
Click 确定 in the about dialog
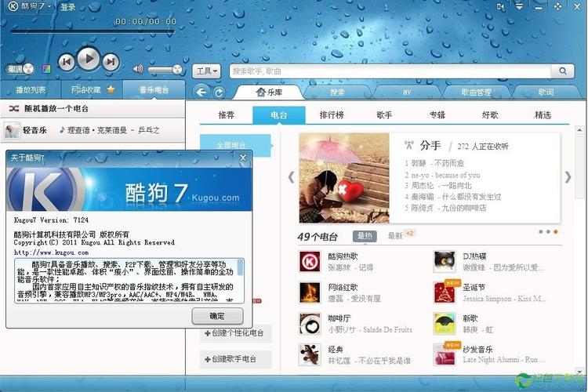(x=216, y=316)
